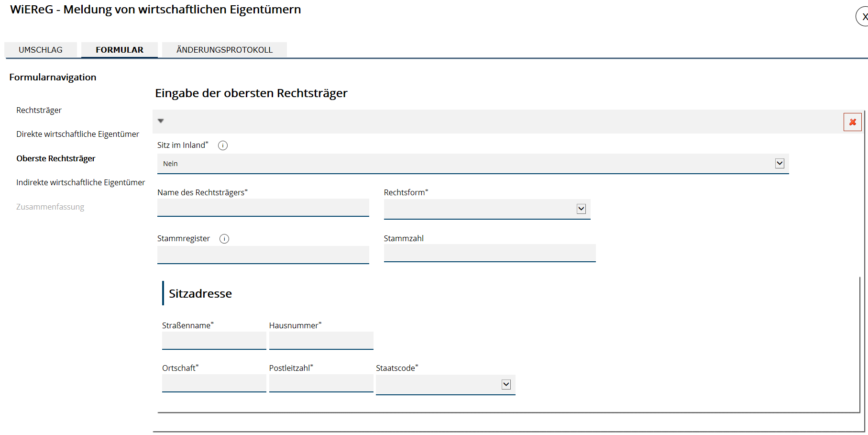Focus the Stammregister input field
The height and width of the screenshot is (435, 868).
click(263, 255)
